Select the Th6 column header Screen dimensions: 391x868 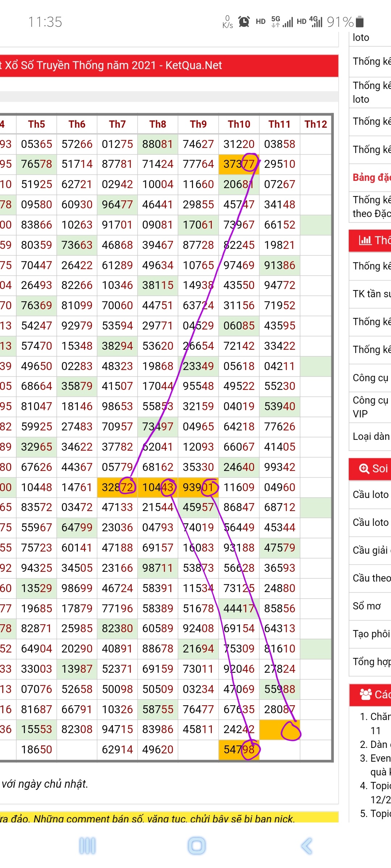tap(77, 124)
